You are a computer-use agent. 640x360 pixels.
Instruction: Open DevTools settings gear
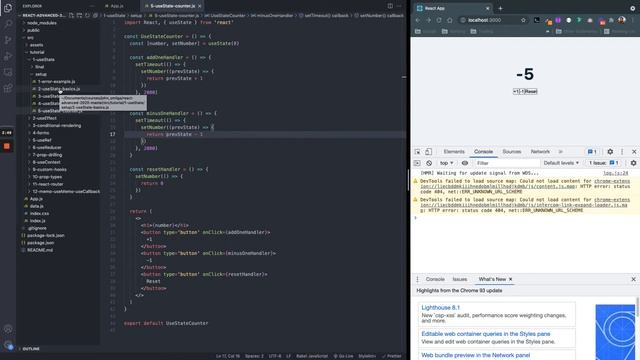click(x=610, y=151)
